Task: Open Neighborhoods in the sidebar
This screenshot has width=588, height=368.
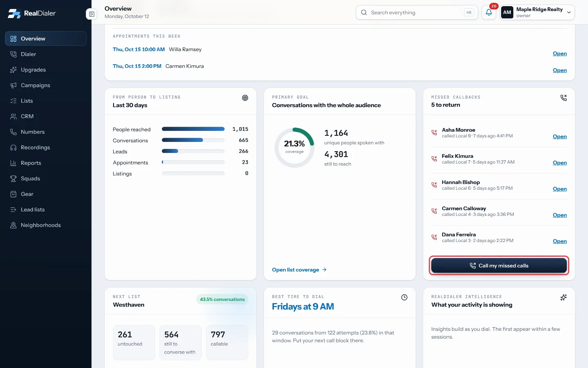Action: 46,225
